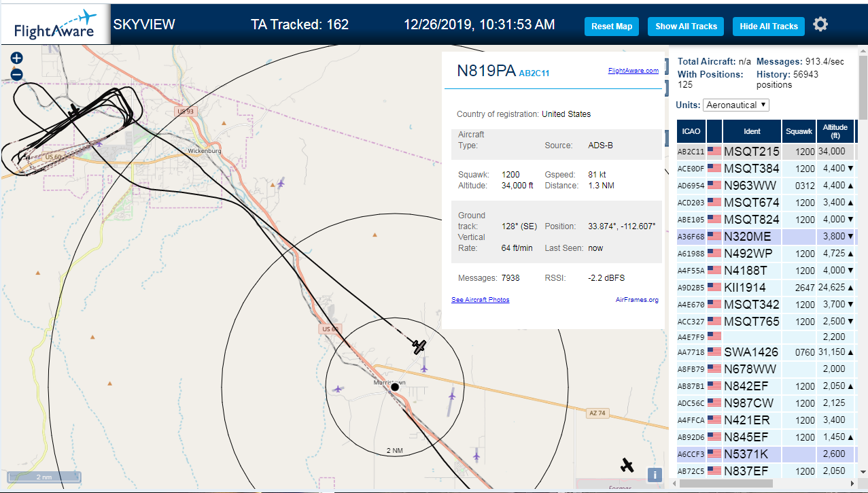868x493 pixels.
Task: Sort table by Squawk column header
Action: click(799, 131)
